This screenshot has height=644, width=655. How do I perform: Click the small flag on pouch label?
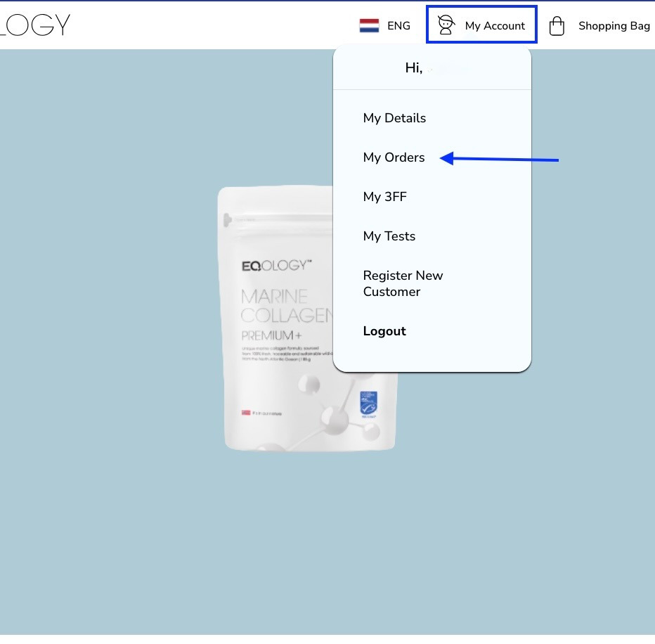tap(246, 413)
